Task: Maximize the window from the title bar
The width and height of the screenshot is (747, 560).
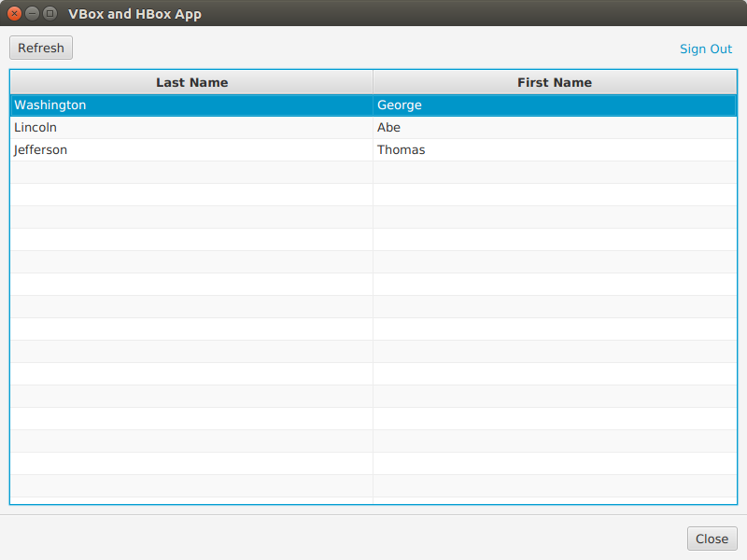Action: click(49, 14)
